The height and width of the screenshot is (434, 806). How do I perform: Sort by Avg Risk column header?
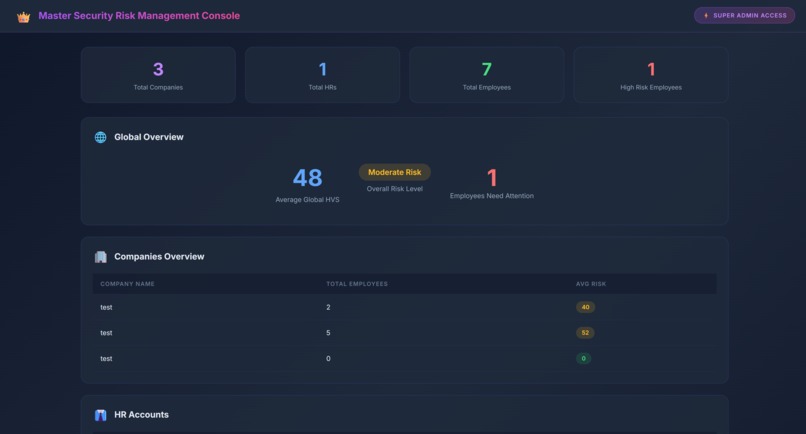[591, 284]
